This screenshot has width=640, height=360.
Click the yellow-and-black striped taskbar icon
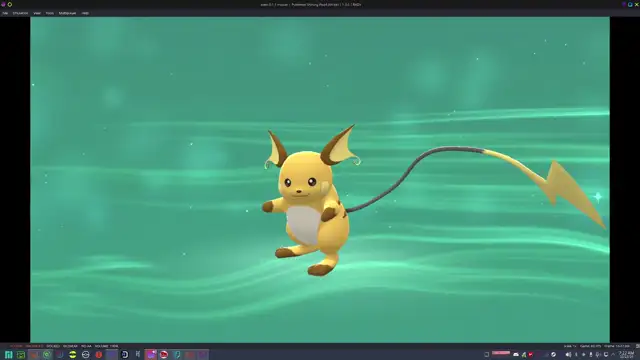(x=73, y=355)
